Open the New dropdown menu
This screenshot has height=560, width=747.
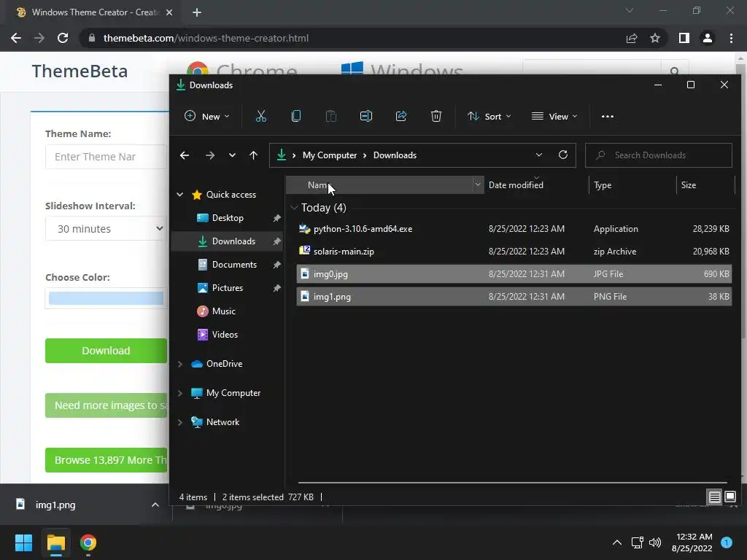tap(206, 116)
